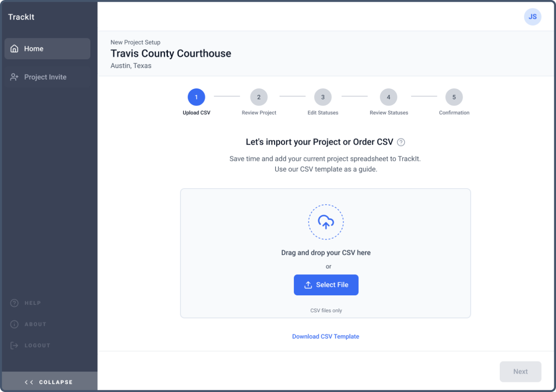This screenshot has height=392, width=556.
Task: Click the Select File button
Action: 326,285
